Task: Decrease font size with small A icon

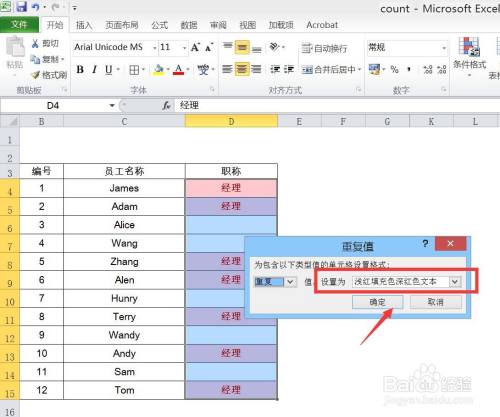Action: click(209, 47)
